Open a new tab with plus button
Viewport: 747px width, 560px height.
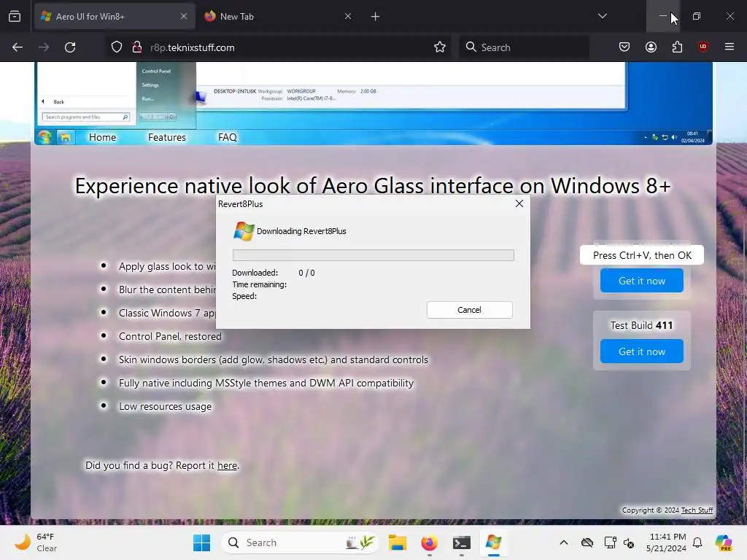click(x=376, y=17)
